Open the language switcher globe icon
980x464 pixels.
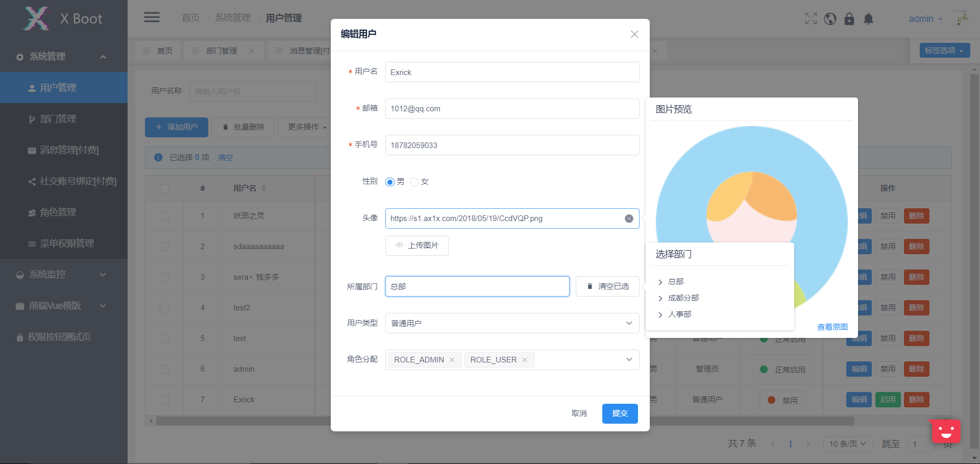(x=829, y=18)
